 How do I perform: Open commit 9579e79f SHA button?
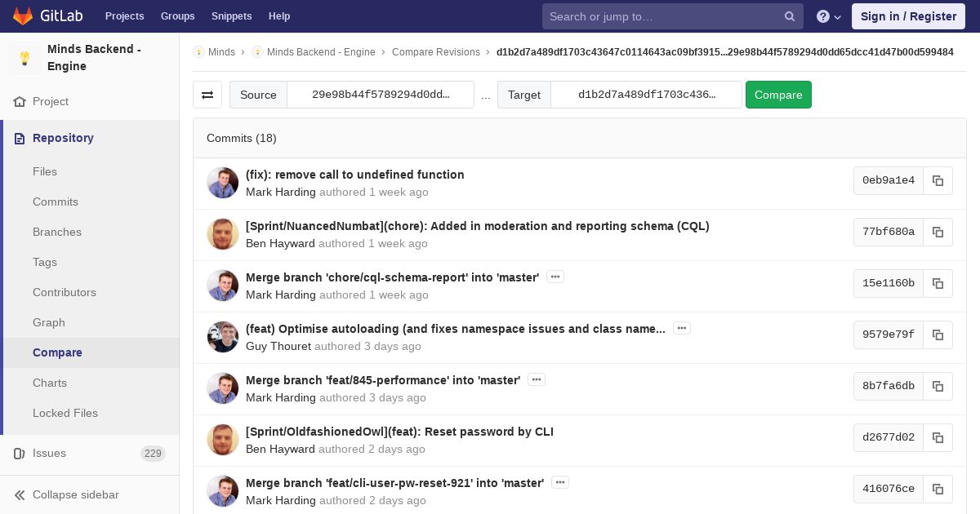pyautogui.click(x=889, y=335)
